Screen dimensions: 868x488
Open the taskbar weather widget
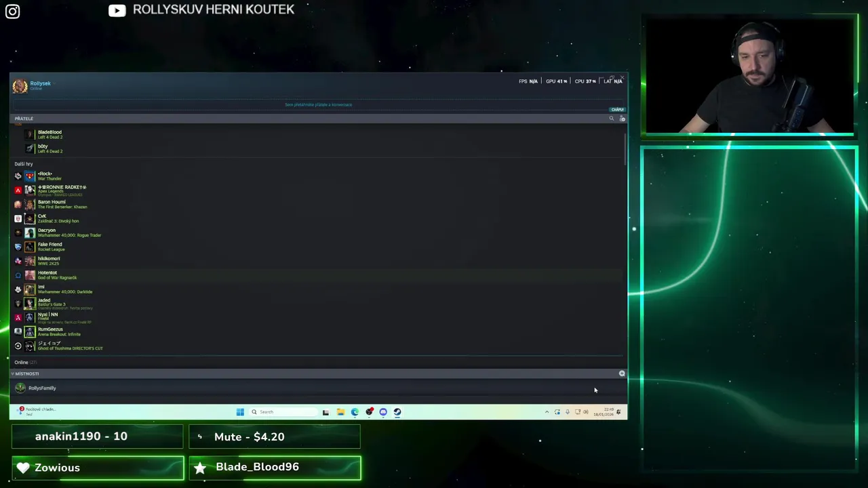[37, 411]
